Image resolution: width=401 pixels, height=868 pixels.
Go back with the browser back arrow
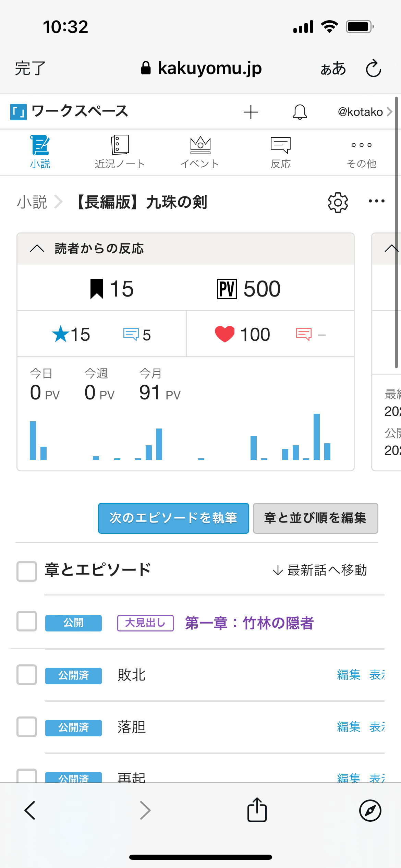pyautogui.click(x=30, y=810)
